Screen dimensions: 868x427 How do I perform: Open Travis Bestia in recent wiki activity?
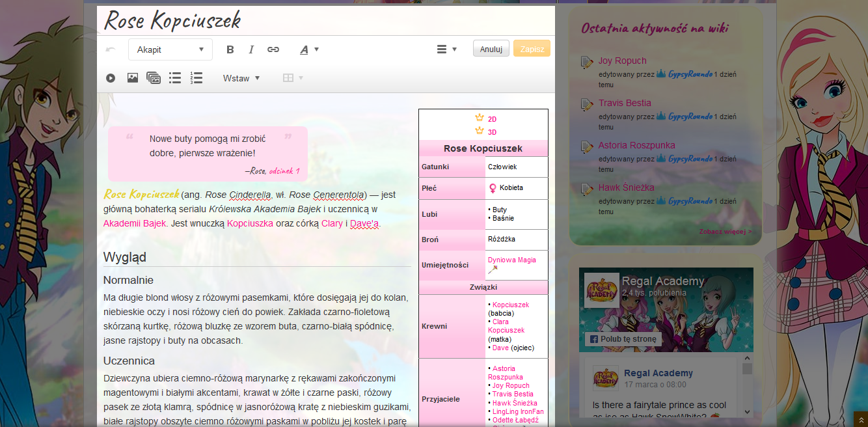[x=625, y=103]
